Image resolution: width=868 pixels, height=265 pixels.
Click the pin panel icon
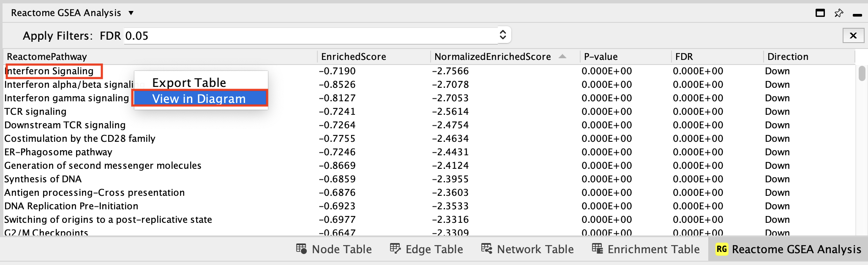(x=839, y=13)
